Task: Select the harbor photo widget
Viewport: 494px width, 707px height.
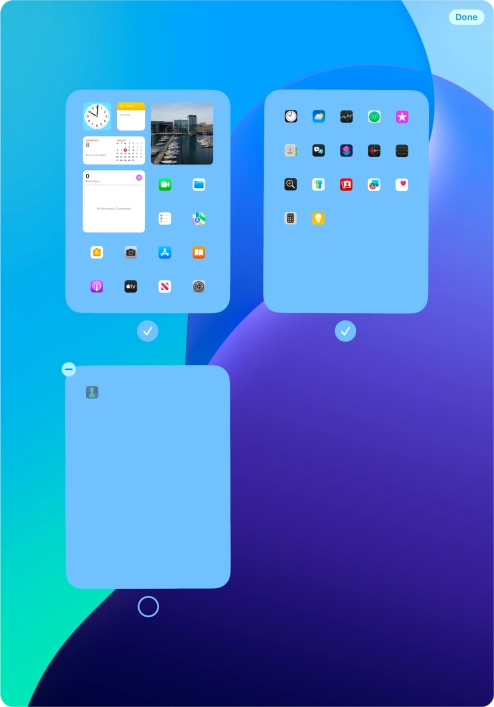Action: [182, 133]
